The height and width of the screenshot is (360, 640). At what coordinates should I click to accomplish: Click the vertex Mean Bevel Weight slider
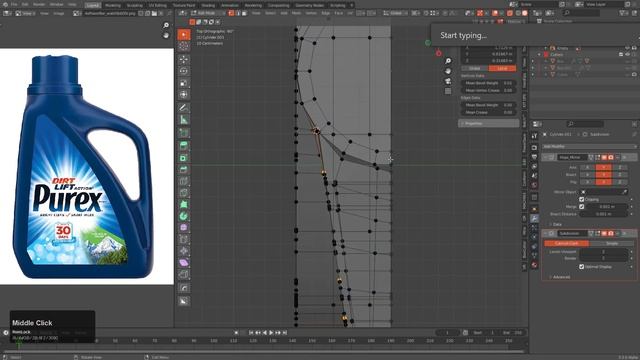[489, 83]
